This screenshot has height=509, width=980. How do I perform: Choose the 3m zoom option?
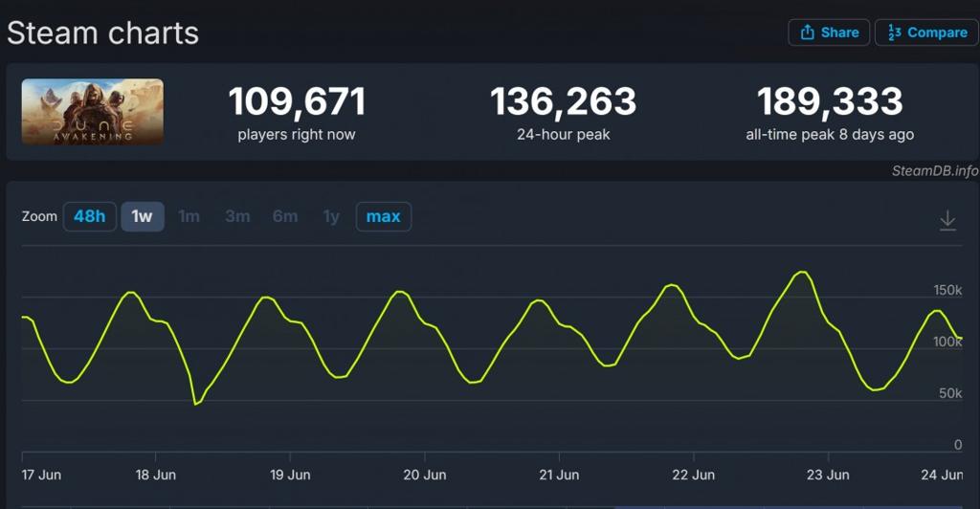(237, 217)
